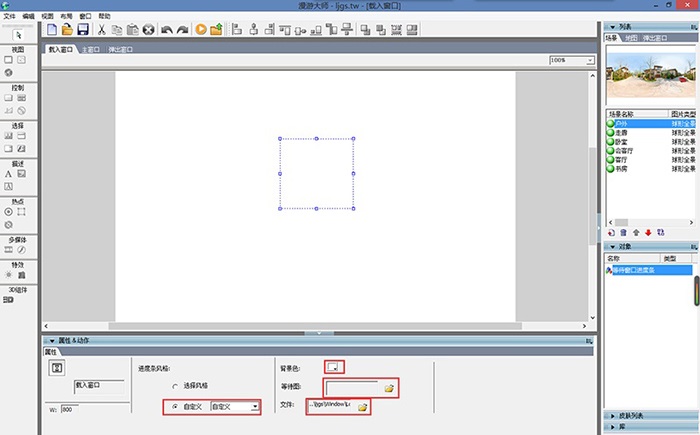Move scene up with the gray arrow
Viewport: 700px width, 435px height.
point(636,233)
